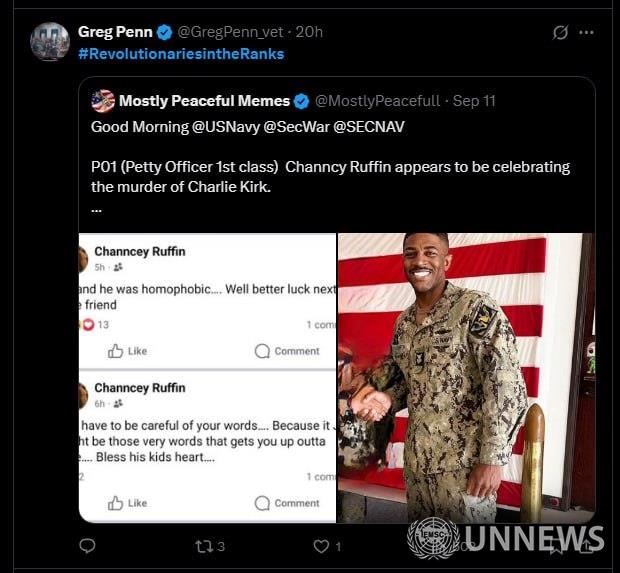Open the @GregPenn_vet handle
620x573 pixels.
231,32
